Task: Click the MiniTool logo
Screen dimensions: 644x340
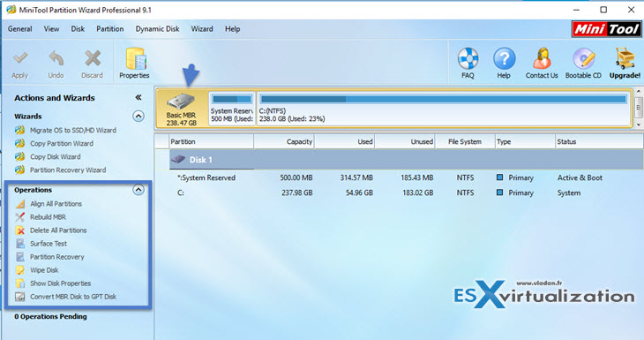Action: (x=606, y=29)
